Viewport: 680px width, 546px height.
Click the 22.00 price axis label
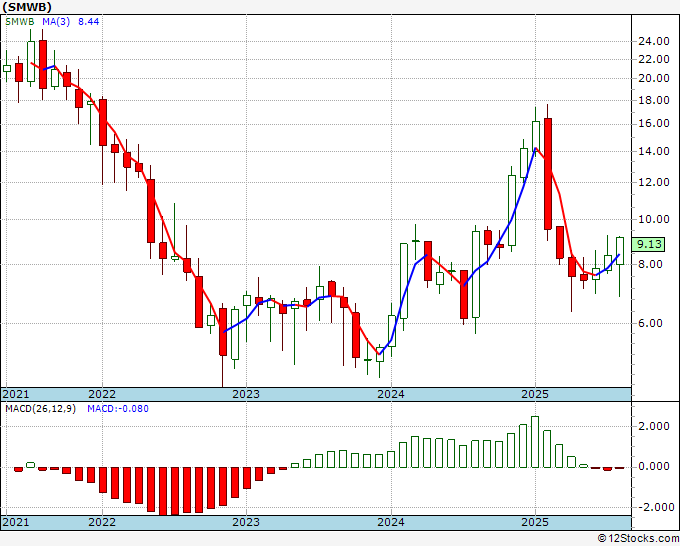(654, 59)
